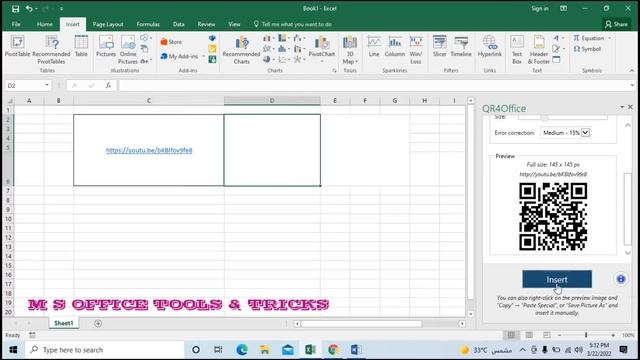
Task: Customize Quick Access Toolbar dropdown
Action: point(61,9)
